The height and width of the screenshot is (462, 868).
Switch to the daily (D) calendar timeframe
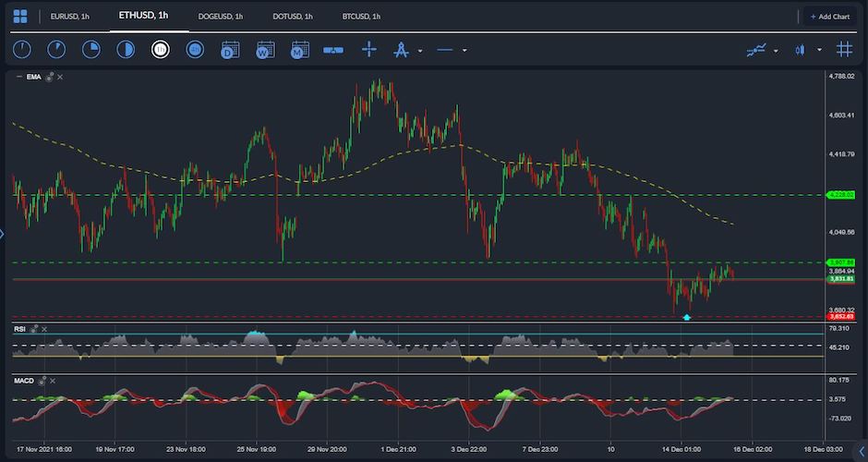click(230, 50)
